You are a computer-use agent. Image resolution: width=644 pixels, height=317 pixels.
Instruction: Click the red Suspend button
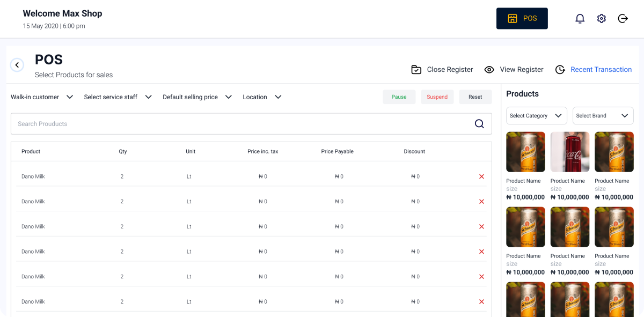click(437, 97)
